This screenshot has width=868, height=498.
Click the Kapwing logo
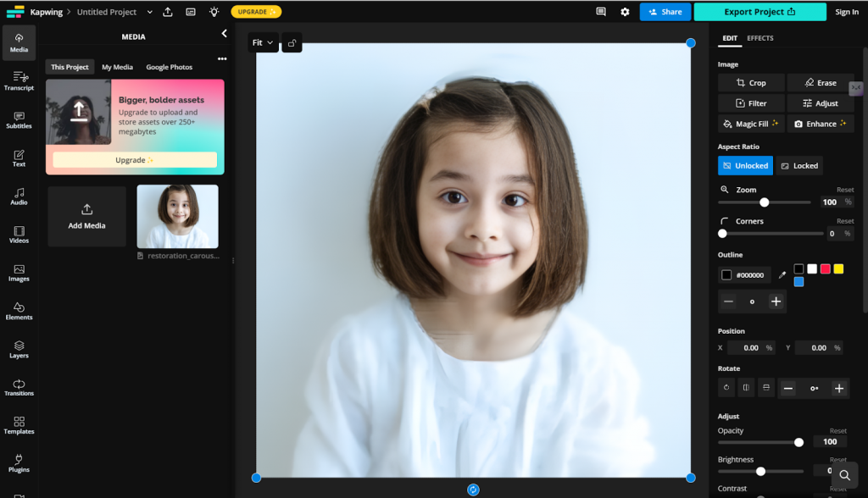[x=15, y=12]
